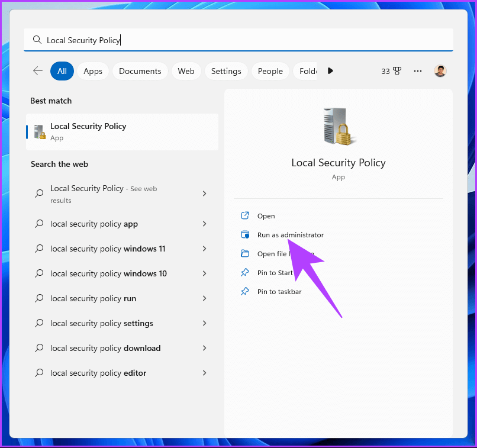Select the All filter tab
This screenshot has height=448, width=477.
pyautogui.click(x=62, y=71)
